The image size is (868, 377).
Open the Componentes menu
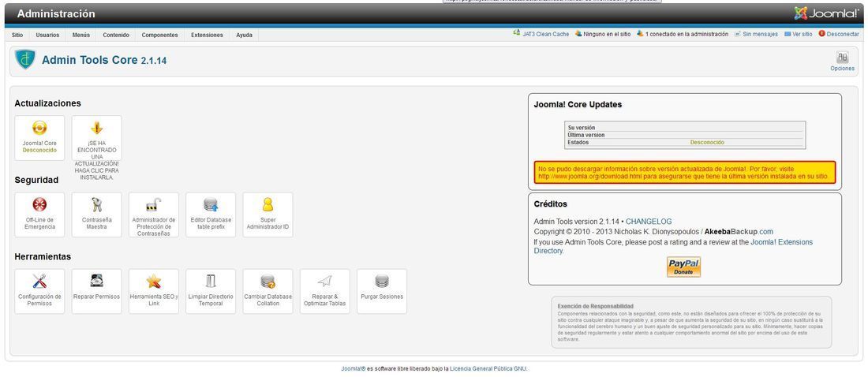159,35
